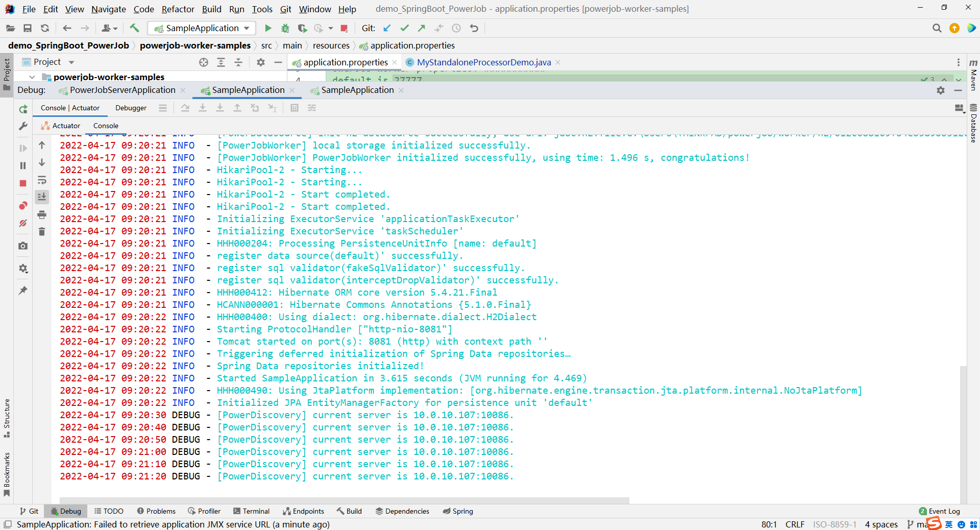Image resolution: width=980 pixels, height=530 pixels.
Task: Stop debug session red square
Action: [23, 183]
